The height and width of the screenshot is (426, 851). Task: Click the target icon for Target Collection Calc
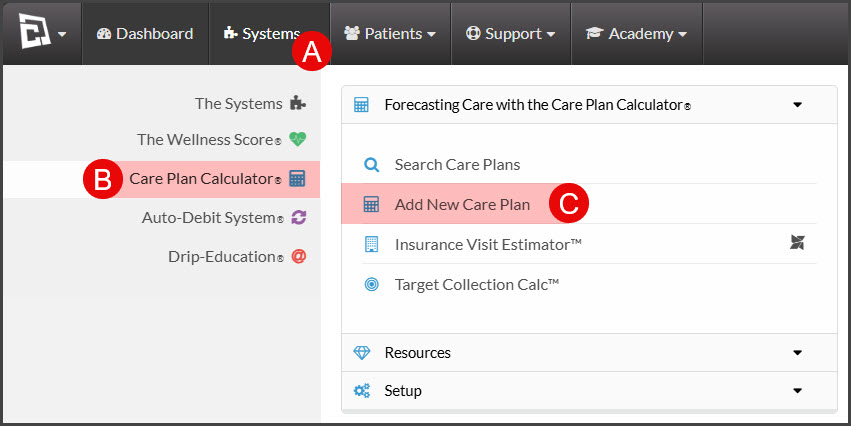372,284
